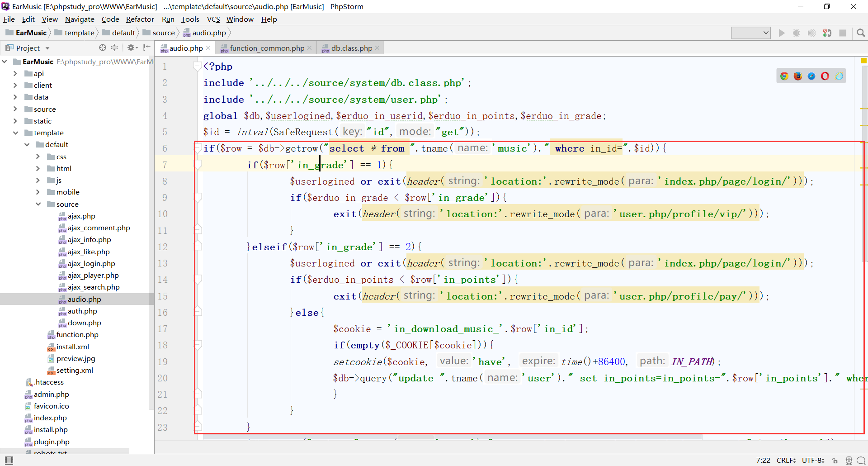Screen dimensions: 868x466
Task: Switch to db.class.php tab
Action: [x=351, y=48]
